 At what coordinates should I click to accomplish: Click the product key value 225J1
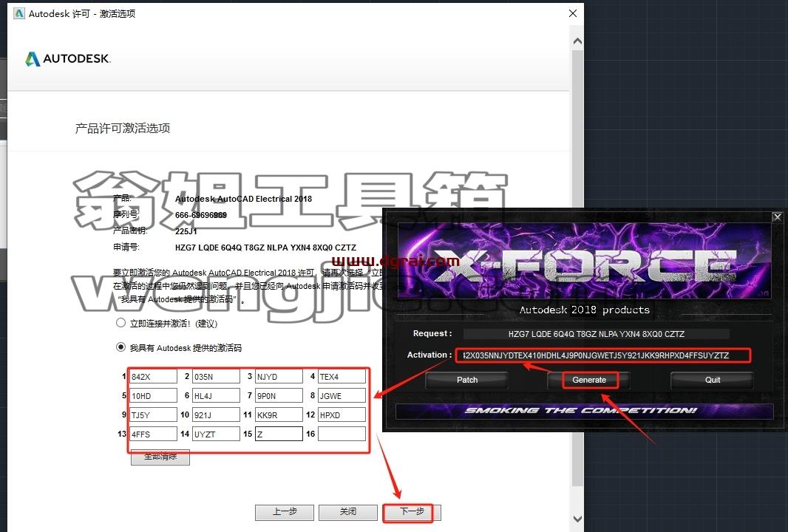click(x=186, y=231)
